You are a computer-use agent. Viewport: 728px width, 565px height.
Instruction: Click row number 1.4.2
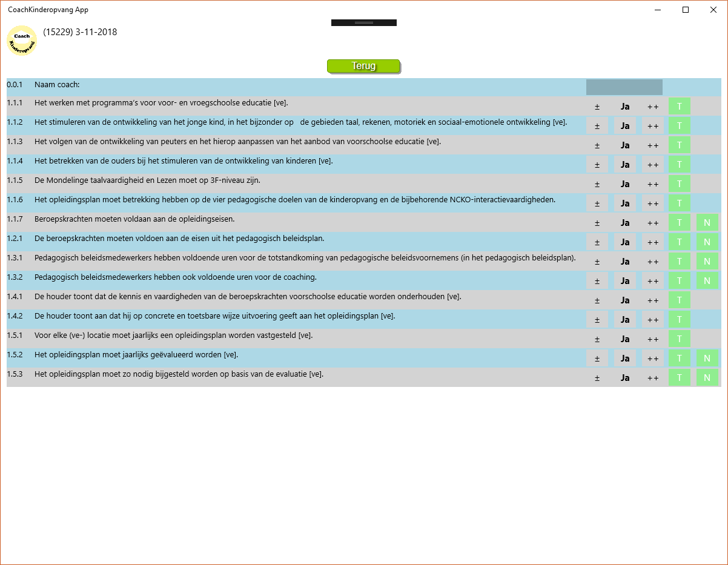[15, 316]
